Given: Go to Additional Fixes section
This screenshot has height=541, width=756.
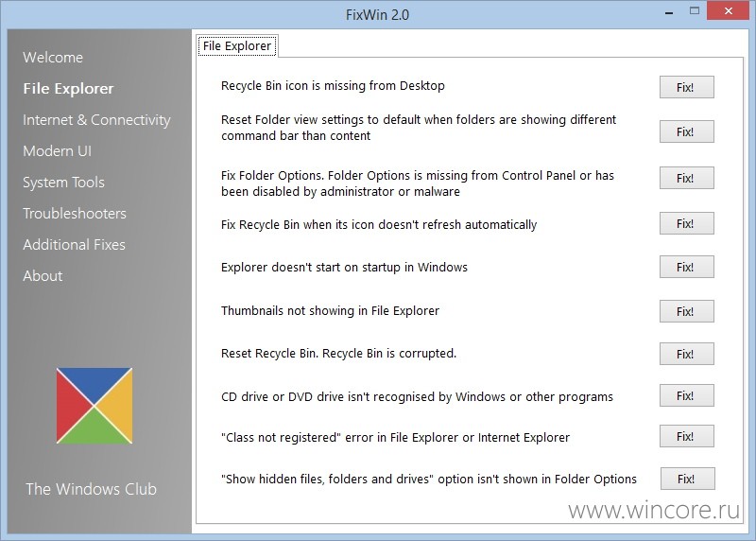Looking at the screenshot, I should pos(75,245).
